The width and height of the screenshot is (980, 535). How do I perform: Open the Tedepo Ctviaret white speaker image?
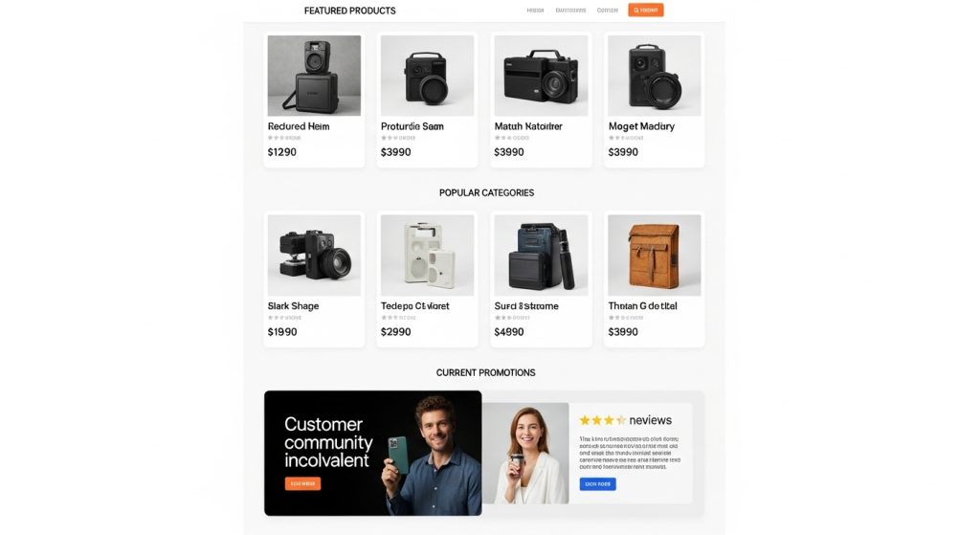pos(427,255)
